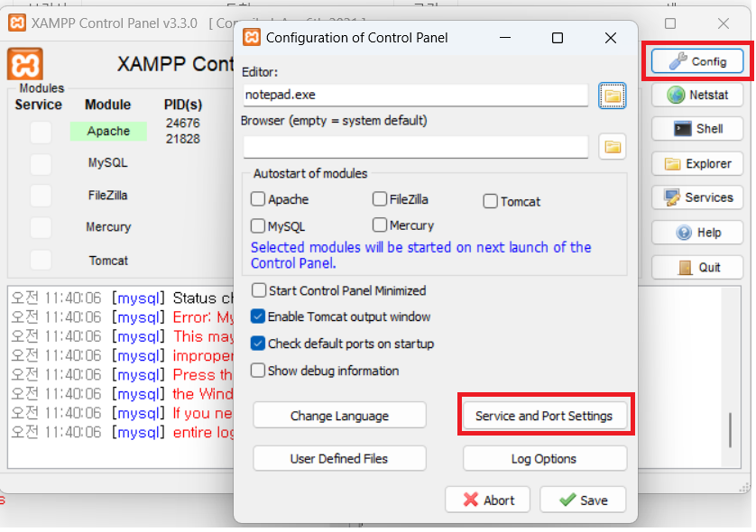The image size is (756, 532).
Task: Toggle Mercury service install box
Action: (x=41, y=227)
